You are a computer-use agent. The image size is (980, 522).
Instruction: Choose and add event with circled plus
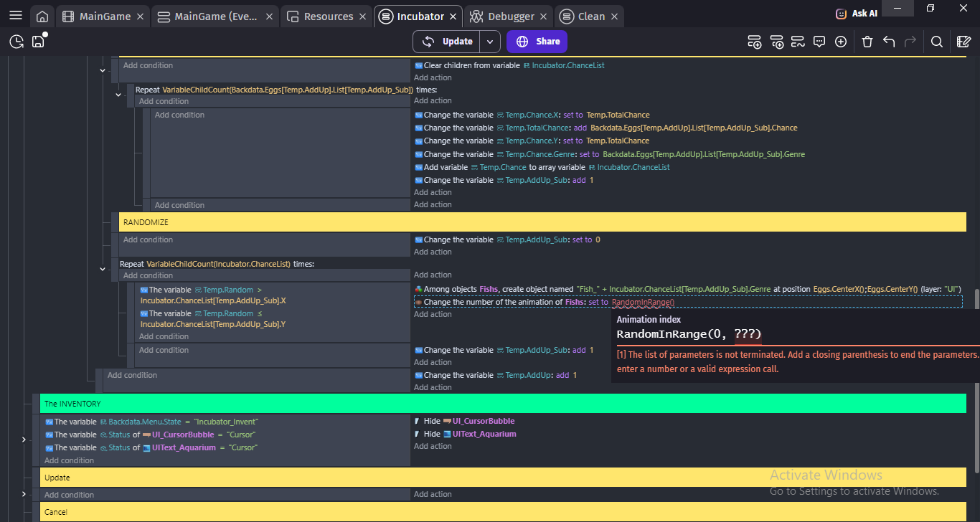pos(841,42)
